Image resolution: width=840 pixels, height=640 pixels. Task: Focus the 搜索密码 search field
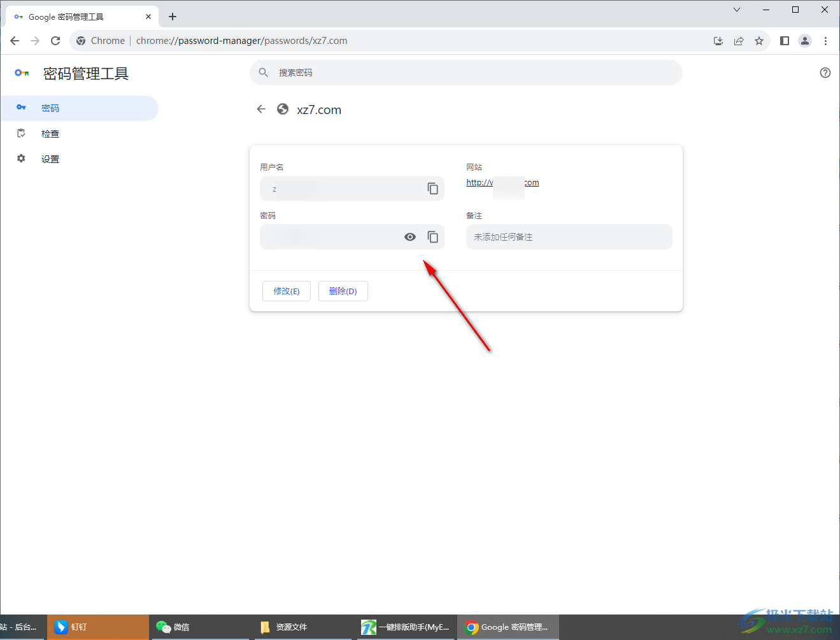pyautogui.click(x=466, y=73)
